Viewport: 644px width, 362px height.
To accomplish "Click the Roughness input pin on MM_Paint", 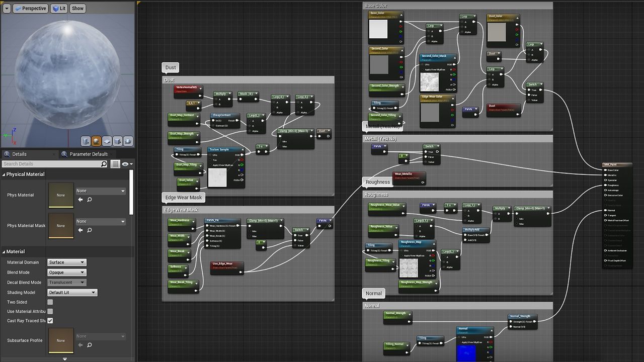I will click(605, 185).
